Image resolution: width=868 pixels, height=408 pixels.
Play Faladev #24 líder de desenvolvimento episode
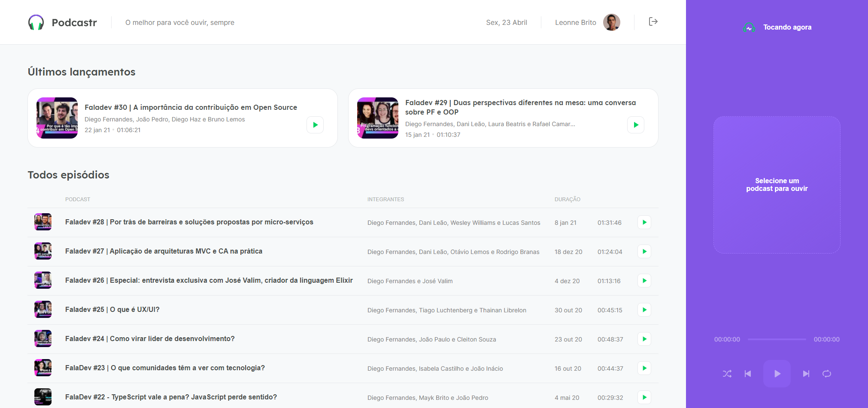coord(644,339)
